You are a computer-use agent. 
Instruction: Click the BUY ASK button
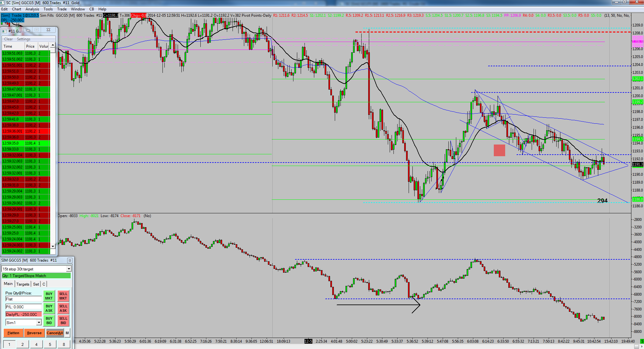(49, 308)
